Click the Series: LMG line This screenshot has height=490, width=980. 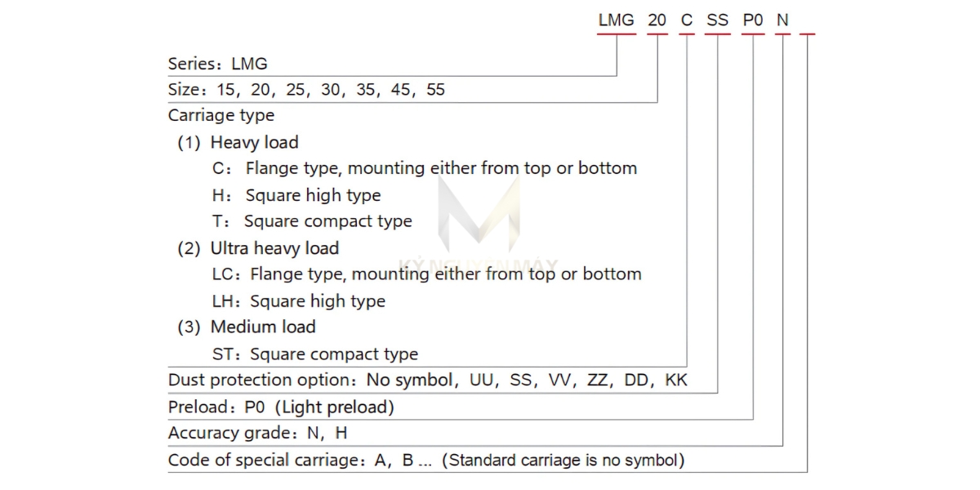pos(217,63)
